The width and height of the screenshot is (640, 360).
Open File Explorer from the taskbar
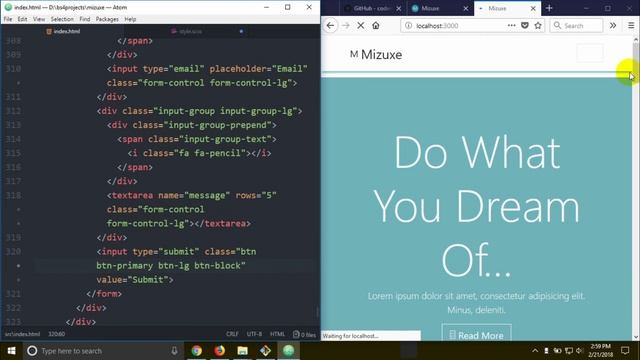tap(242, 351)
